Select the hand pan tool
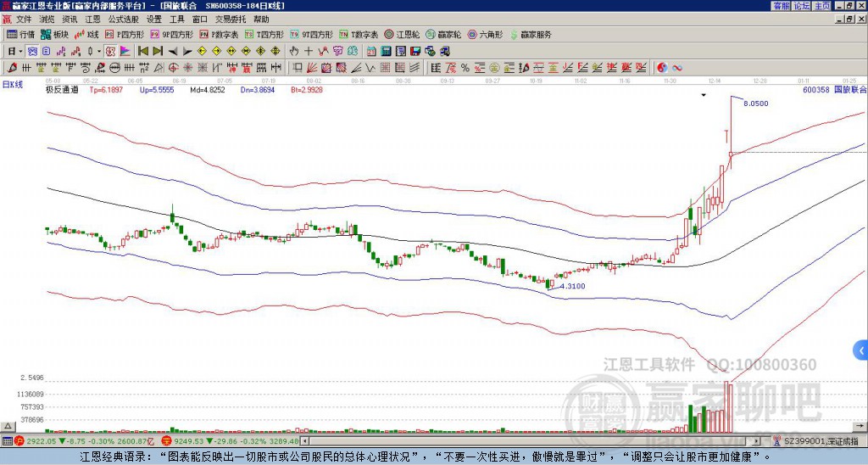868x465 pixels. click(294, 52)
